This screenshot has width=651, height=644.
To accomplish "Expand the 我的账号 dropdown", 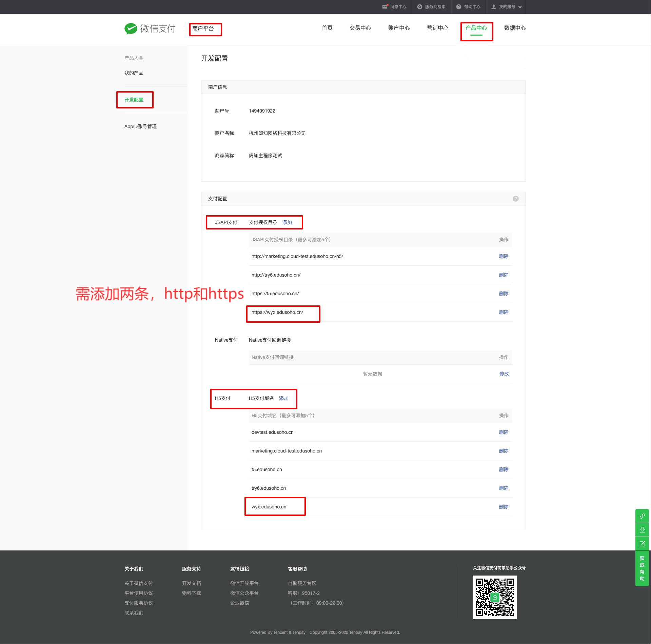I will click(x=520, y=7).
